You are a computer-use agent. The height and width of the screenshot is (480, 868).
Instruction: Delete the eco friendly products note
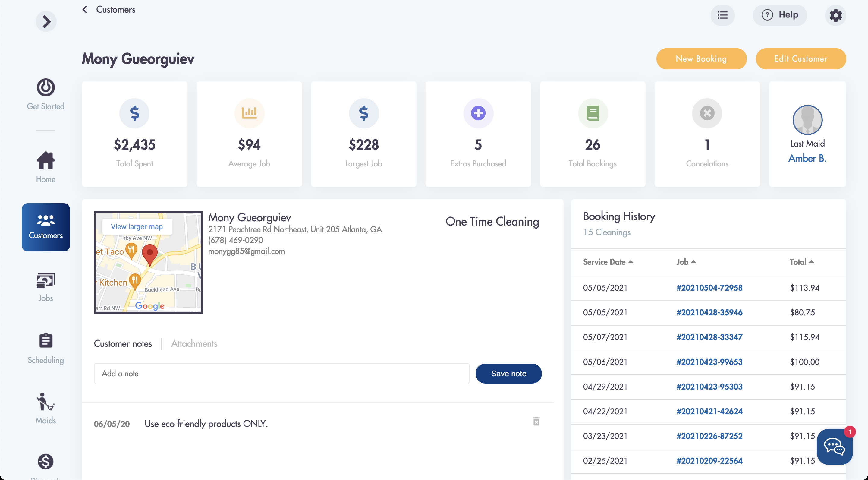click(536, 421)
